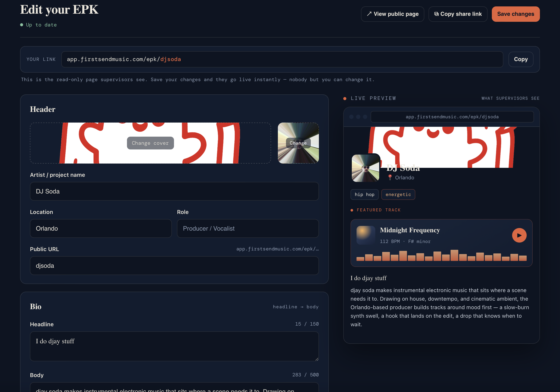The height and width of the screenshot is (392, 560).
Task: Click the FEATURED TRACK label
Action: [x=379, y=210]
